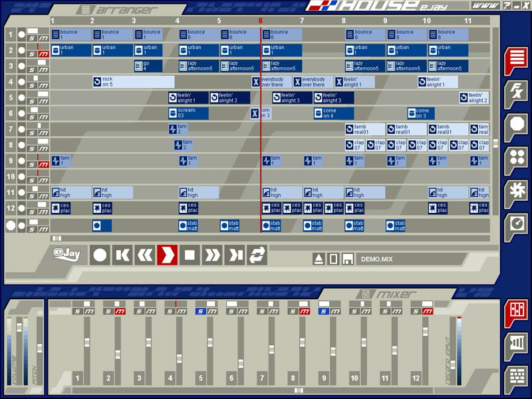Click the eJay logo button
532x399 pixels.
(67, 254)
